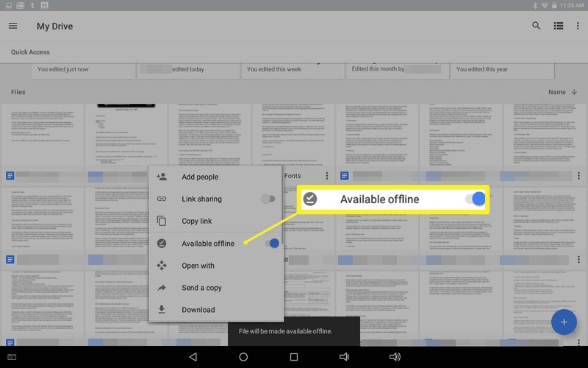Click the Quick Access heading
The image size is (588, 368).
tap(30, 52)
